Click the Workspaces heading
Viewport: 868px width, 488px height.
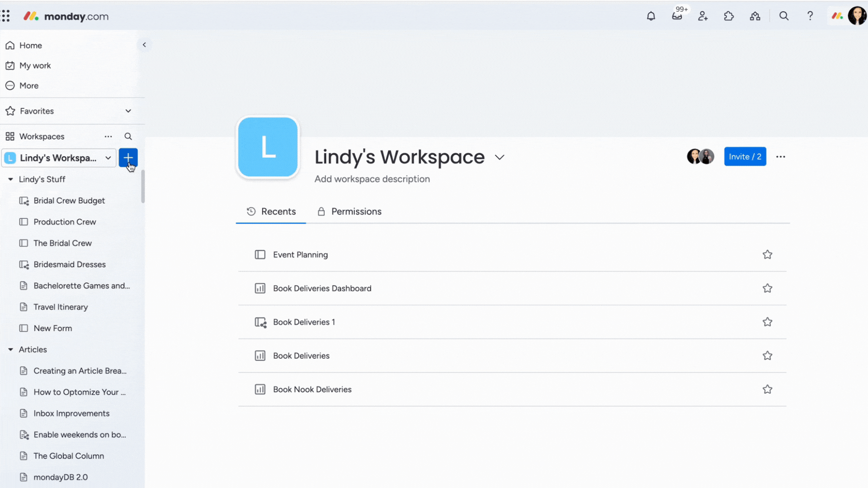click(x=42, y=136)
